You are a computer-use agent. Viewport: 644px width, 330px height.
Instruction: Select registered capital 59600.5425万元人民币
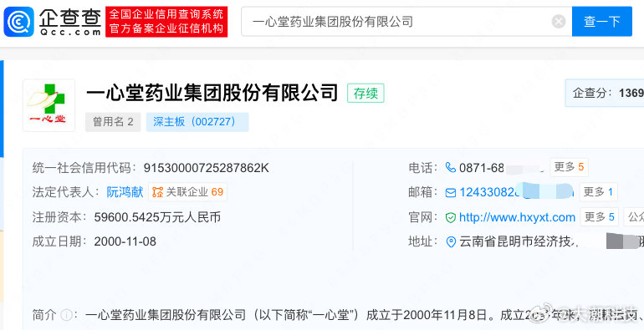tap(157, 217)
